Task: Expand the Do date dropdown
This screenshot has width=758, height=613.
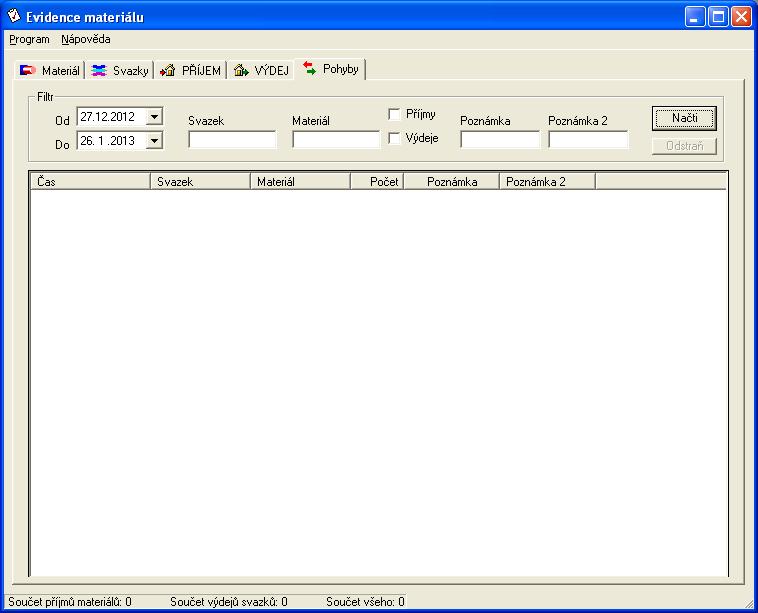Action: (154, 141)
